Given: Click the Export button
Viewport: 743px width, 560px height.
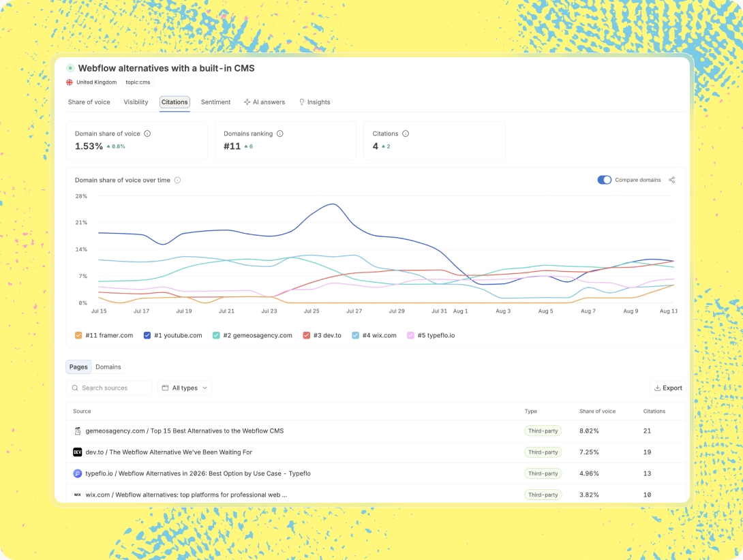Looking at the screenshot, I should point(668,388).
